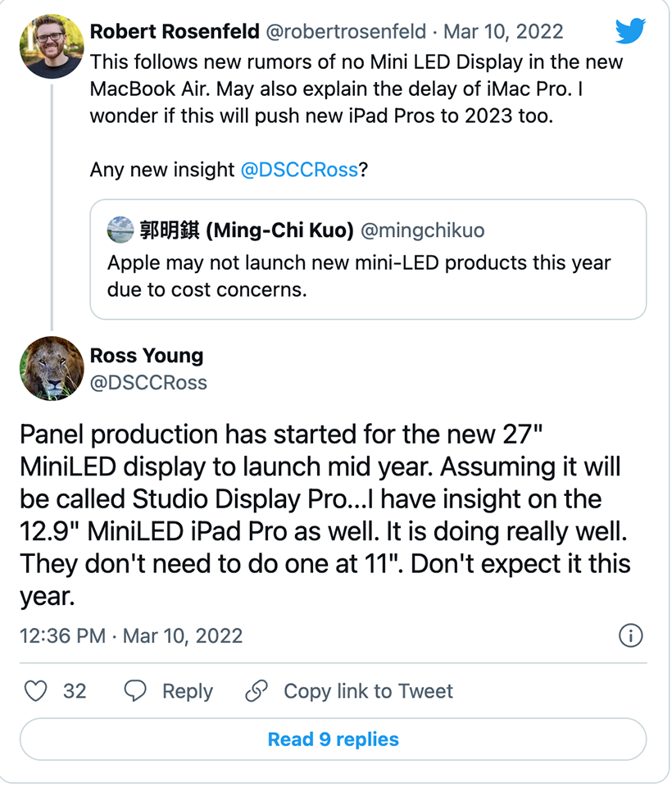The width and height of the screenshot is (672, 787).
Task: Follow the blue @DSCCRoss mention link
Action: coord(299,170)
